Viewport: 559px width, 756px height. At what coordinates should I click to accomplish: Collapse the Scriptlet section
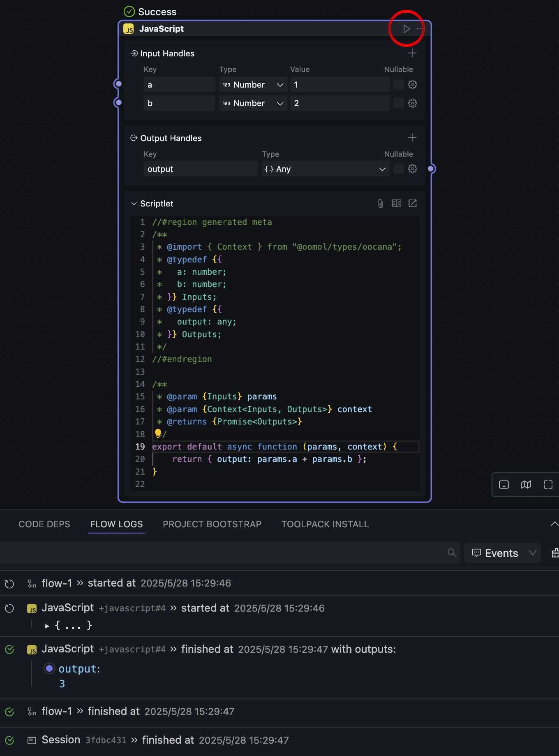point(134,204)
